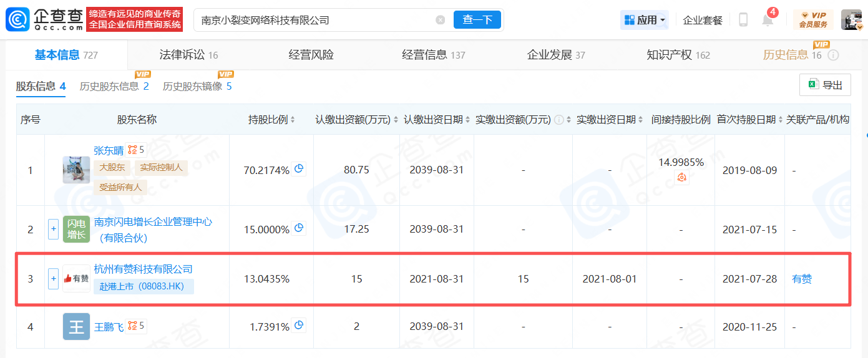
Task: Click pie chart icon beside 15.0000%
Action: click(x=299, y=228)
